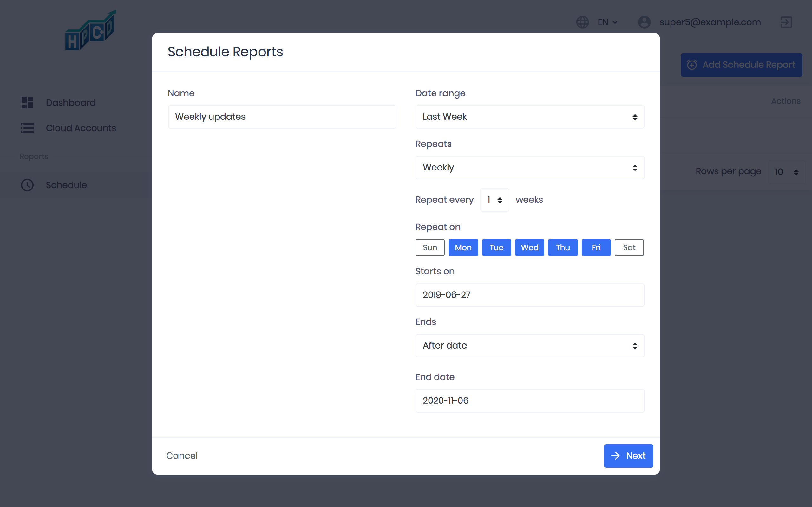Click the user account avatar icon
This screenshot has width=812, height=507.
coord(644,22)
